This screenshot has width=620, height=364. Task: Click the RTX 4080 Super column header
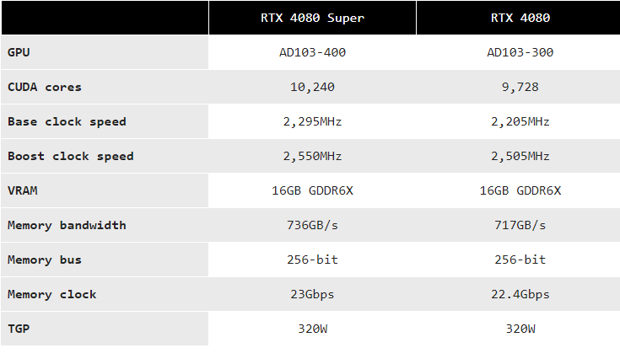coord(312,18)
